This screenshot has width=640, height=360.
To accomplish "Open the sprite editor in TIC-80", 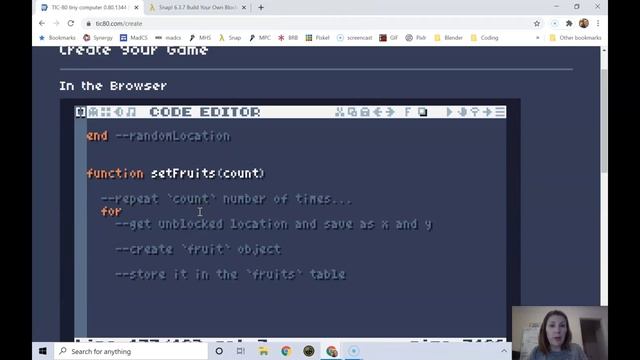I will [93, 112].
